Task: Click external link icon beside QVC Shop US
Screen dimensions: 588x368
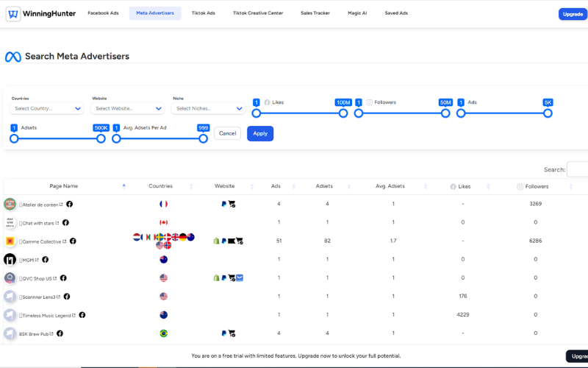Action: click(54, 278)
